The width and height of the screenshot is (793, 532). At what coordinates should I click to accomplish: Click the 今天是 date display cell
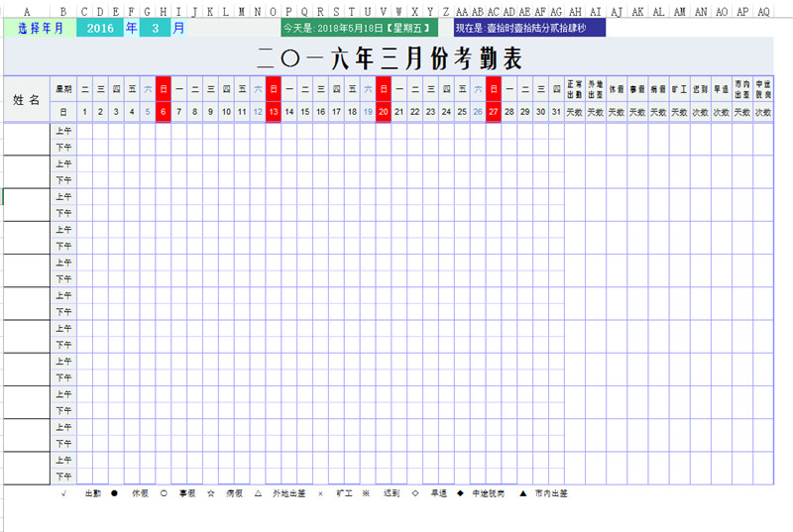pyautogui.click(x=359, y=28)
